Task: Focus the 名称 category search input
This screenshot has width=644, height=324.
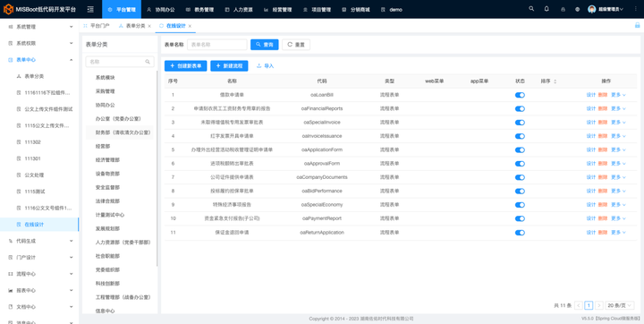Action: click(x=120, y=62)
